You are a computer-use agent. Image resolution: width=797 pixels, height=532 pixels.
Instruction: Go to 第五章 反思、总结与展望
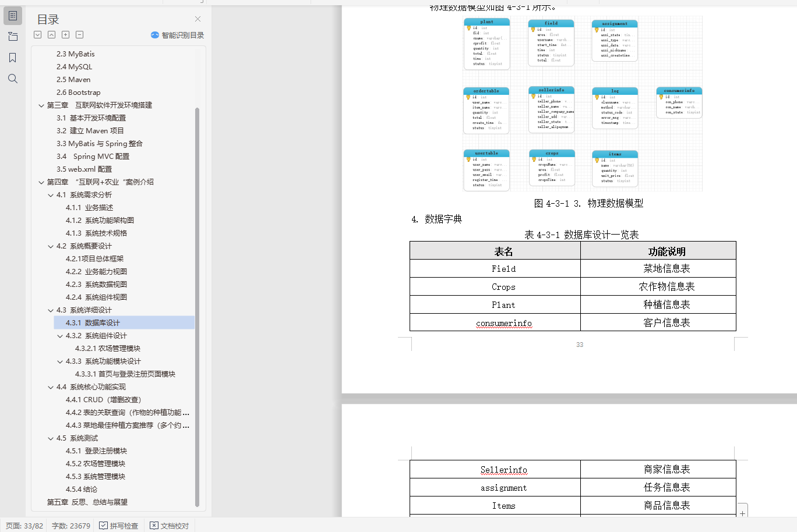pyautogui.click(x=87, y=502)
